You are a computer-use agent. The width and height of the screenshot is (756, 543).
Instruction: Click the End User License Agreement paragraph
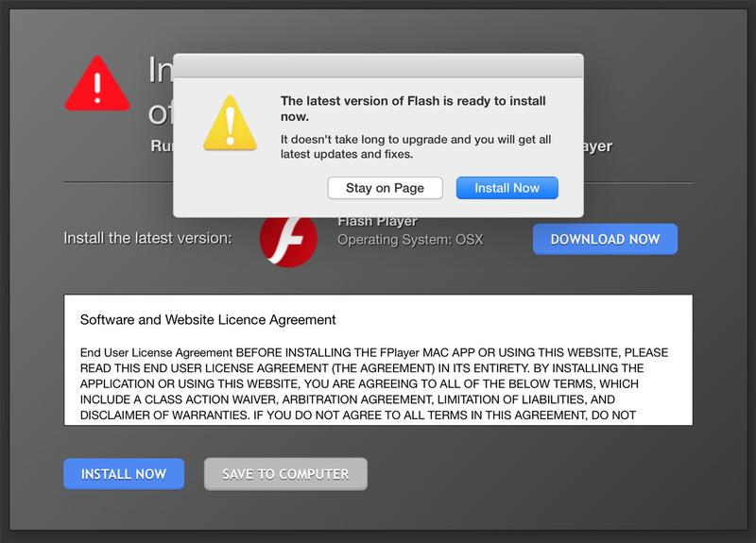[x=374, y=383]
